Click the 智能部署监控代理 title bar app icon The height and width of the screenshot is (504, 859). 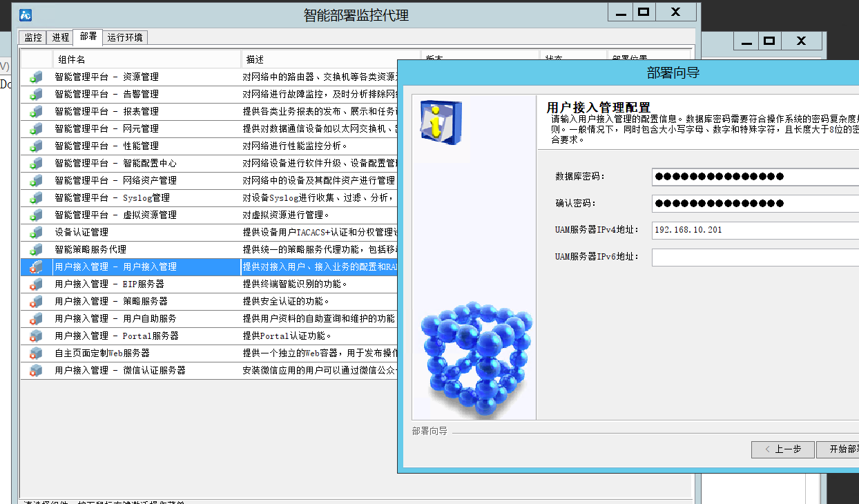click(26, 15)
